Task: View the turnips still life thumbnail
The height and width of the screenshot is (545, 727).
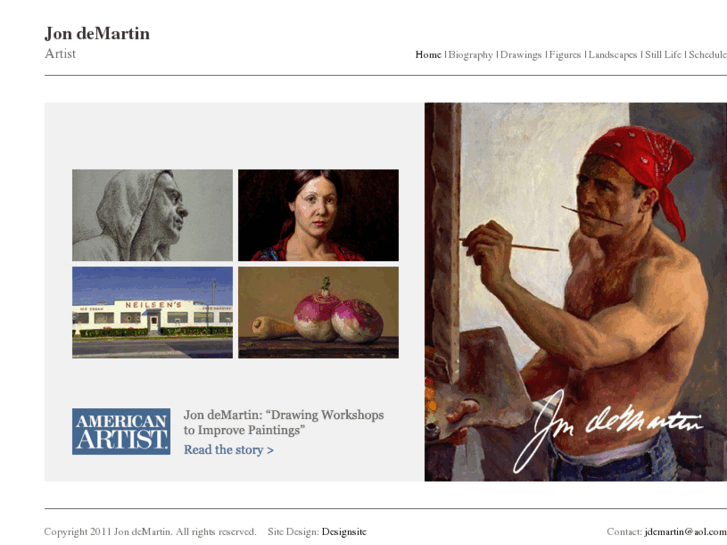Action: pyautogui.click(x=318, y=312)
